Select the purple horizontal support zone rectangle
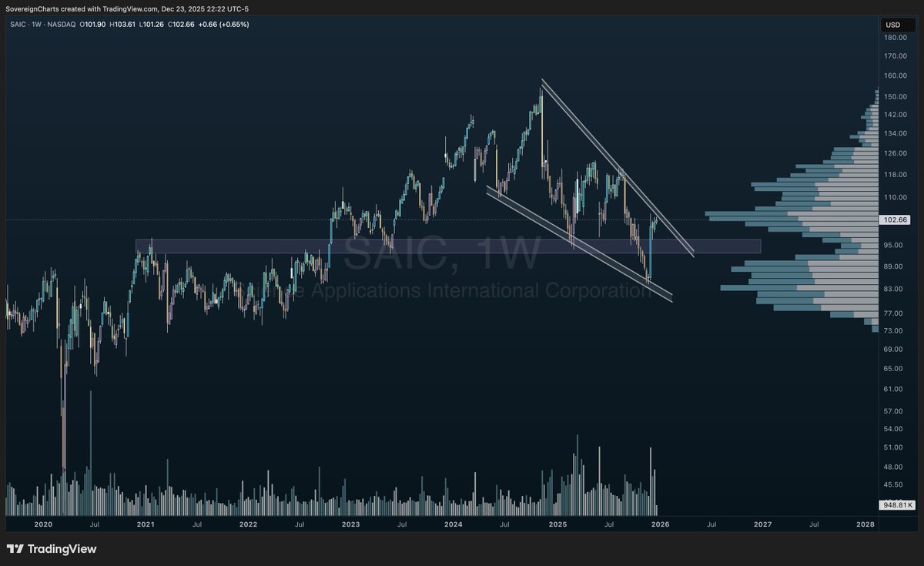Viewport: 924px width, 566px height. click(448, 246)
